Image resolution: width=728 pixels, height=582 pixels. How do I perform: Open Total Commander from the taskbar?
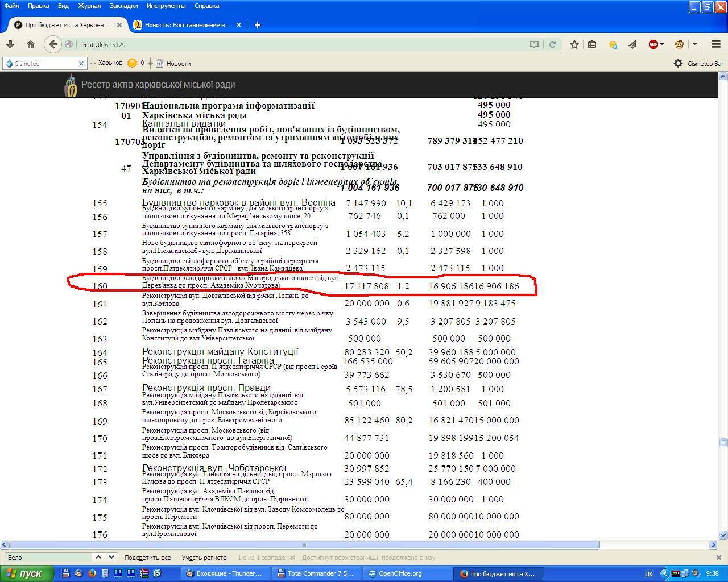315,573
